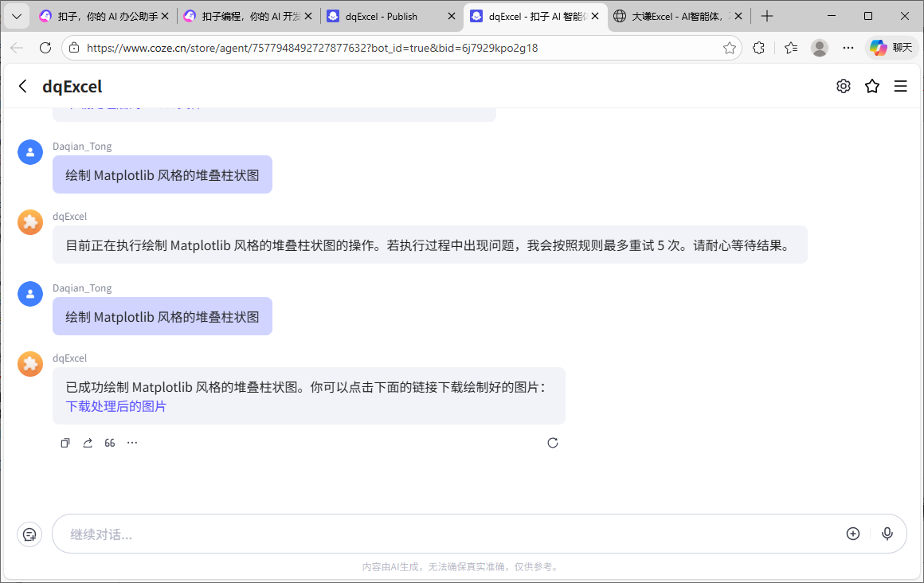Share the dqExcel response
Viewport: 924px width, 583px height.
[x=87, y=442]
